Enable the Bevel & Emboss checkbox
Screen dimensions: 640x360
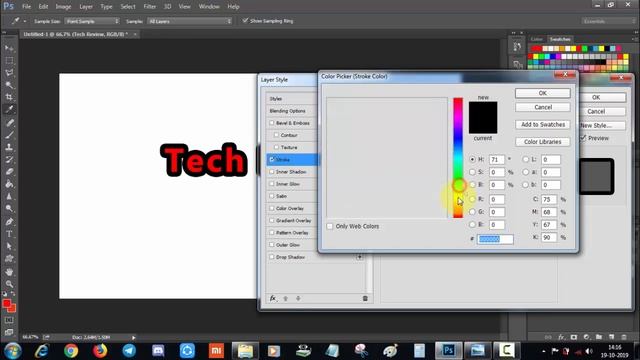[271, 123]
